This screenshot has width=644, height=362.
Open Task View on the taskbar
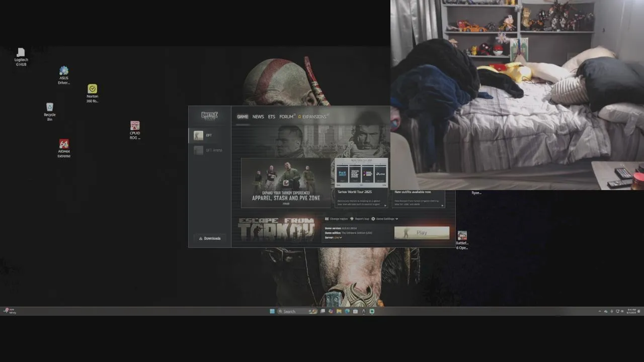[323, 311]
